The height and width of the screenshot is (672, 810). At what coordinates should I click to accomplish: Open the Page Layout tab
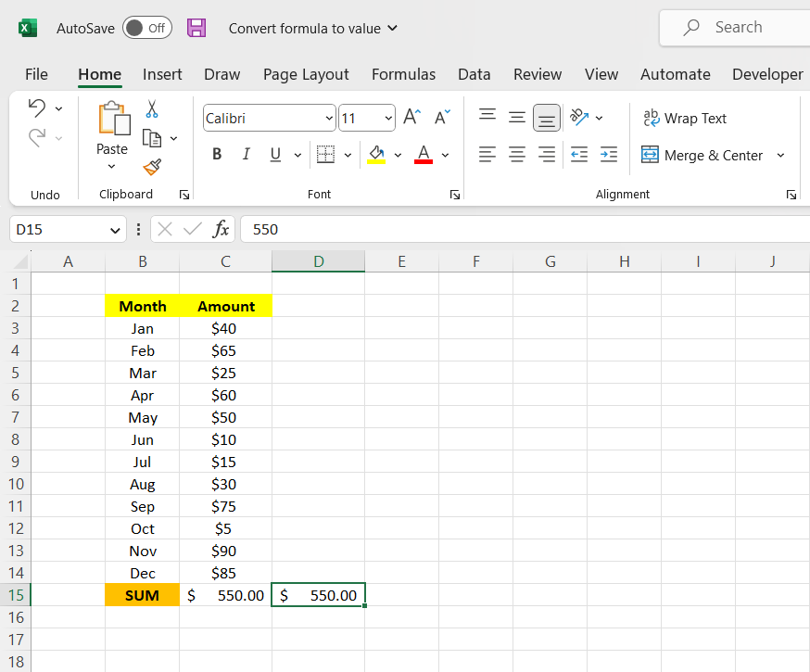click(306, 74)
